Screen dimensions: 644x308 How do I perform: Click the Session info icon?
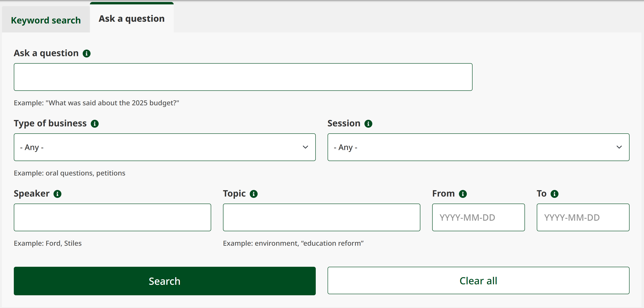(368, 123)
